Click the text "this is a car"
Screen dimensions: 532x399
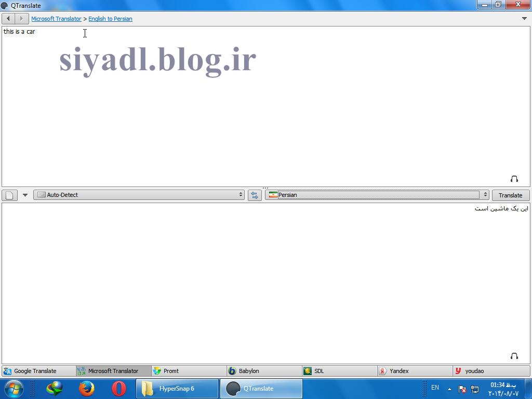pyautogui.click(x=19, y=32)
